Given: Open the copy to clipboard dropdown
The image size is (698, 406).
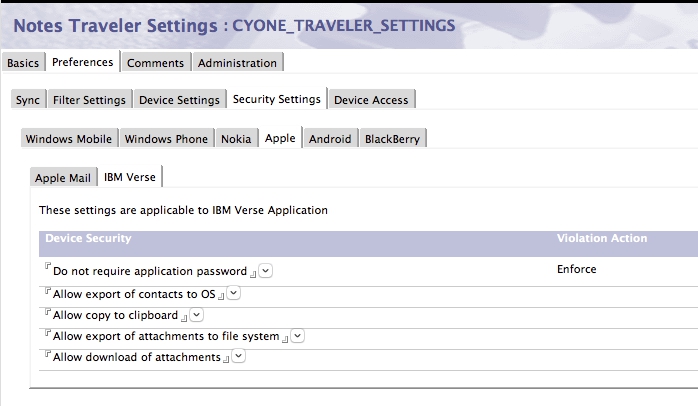Looking at the screenshot, I should pyautogui.click(x=196, y=314).
